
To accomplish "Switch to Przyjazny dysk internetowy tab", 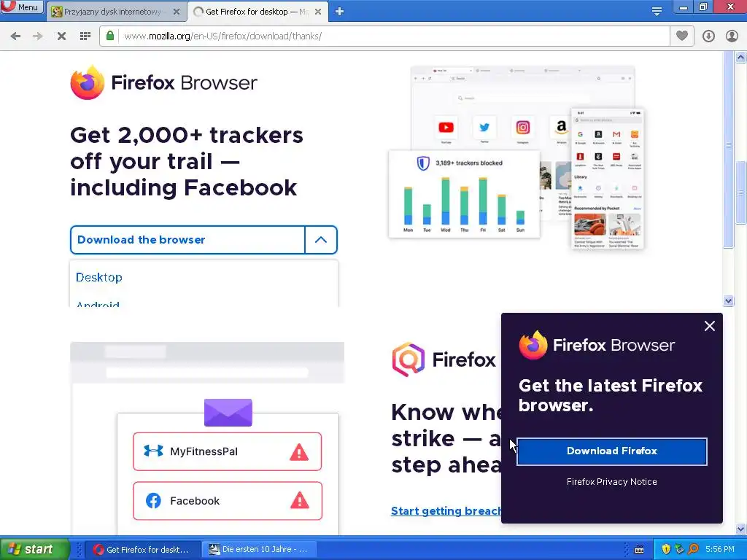I will click(x=112, y=12).
